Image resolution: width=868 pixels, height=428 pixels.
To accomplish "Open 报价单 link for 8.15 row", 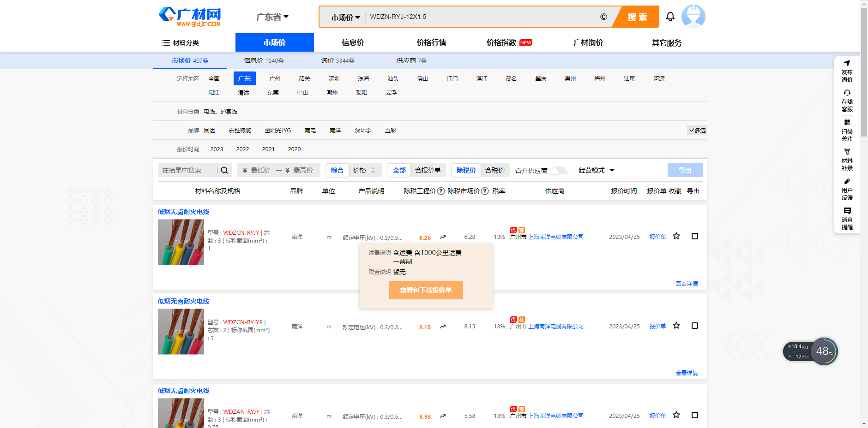I will point(657,326).
